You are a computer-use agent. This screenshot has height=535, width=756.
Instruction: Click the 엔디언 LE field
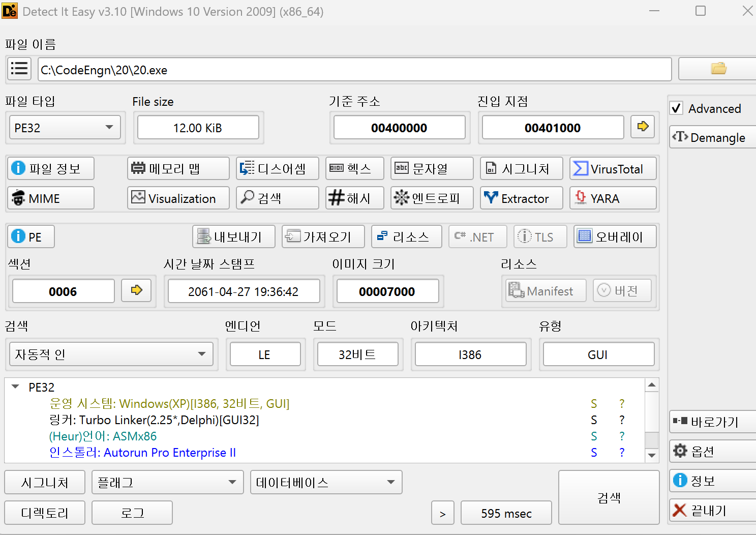[265, 354]
